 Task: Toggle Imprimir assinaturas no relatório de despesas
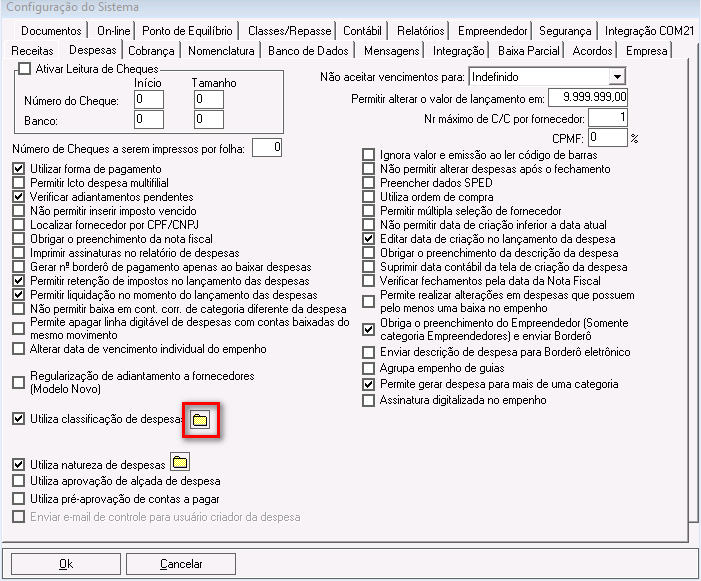(x=18, y=253)
